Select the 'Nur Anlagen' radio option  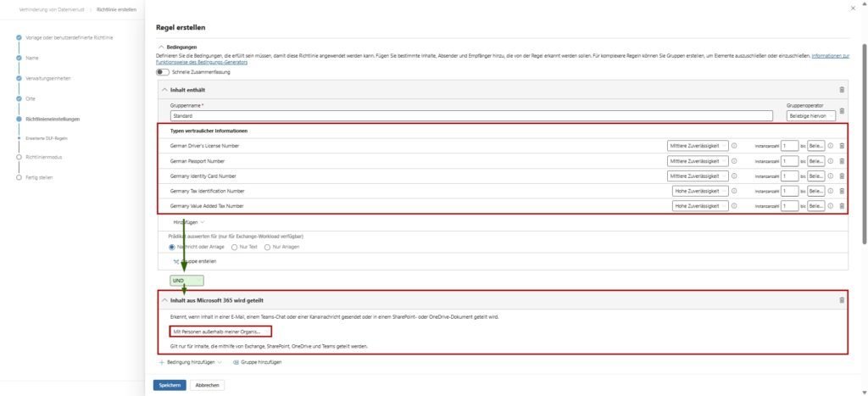pyautogui.click(x=268, y=247)
